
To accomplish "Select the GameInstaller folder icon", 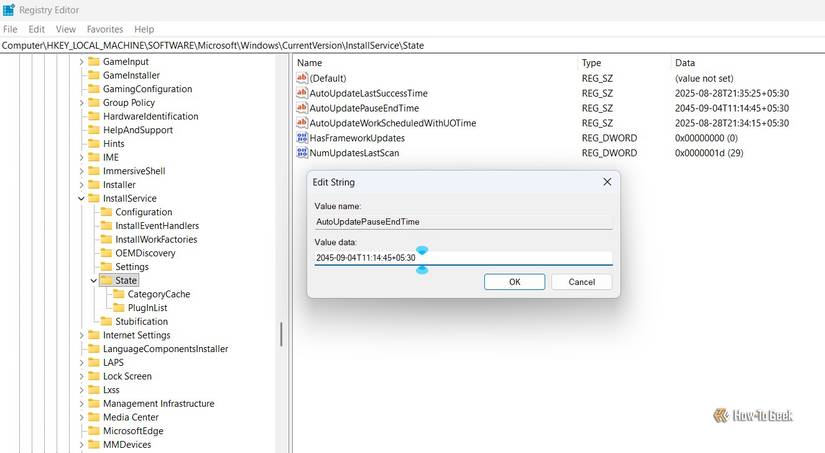I will pyautogui.click(x=94, y=75).
